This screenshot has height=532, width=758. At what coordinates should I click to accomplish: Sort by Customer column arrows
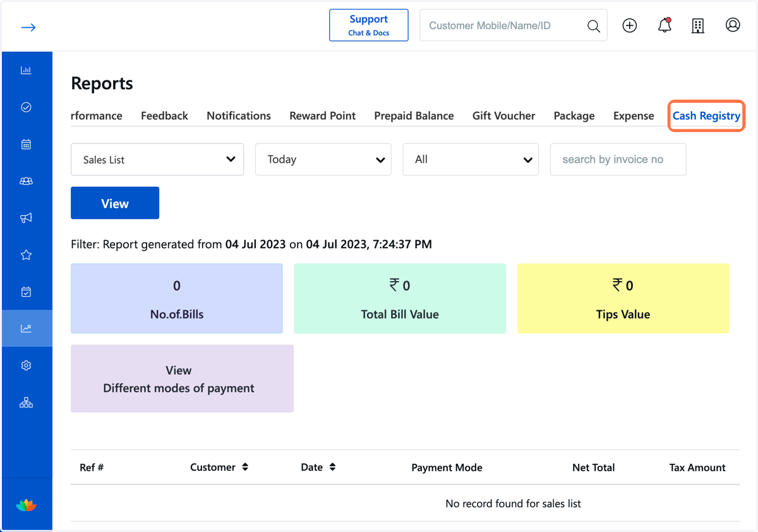coord(245,467)
